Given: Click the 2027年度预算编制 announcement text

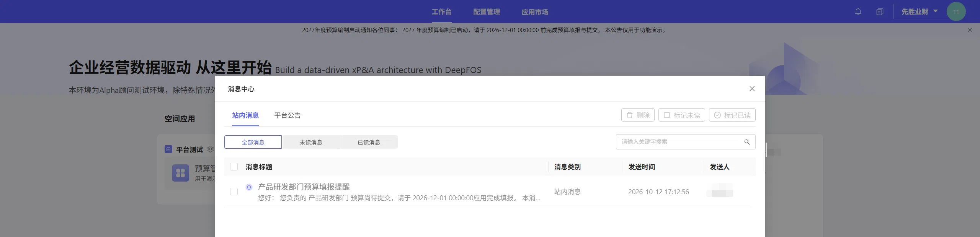Looking at the screenshot, I should [485, 30].
